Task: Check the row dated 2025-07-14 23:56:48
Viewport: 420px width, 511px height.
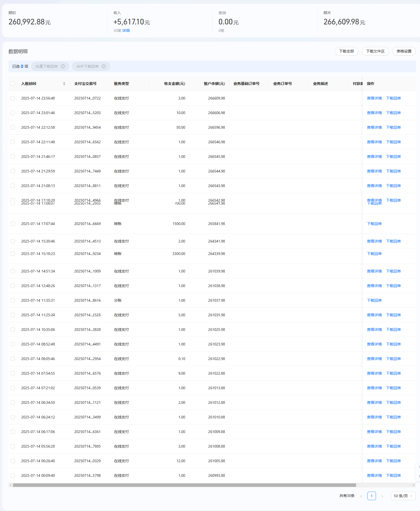Action: pos(13,98)
